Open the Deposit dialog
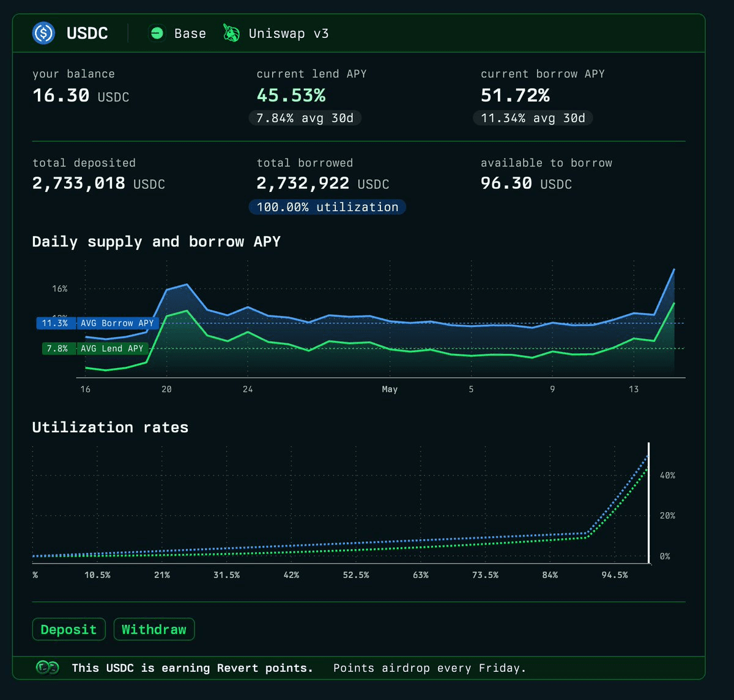Image resolution: width=734 pixels, height=700 pixels. (x=69, y=629)
